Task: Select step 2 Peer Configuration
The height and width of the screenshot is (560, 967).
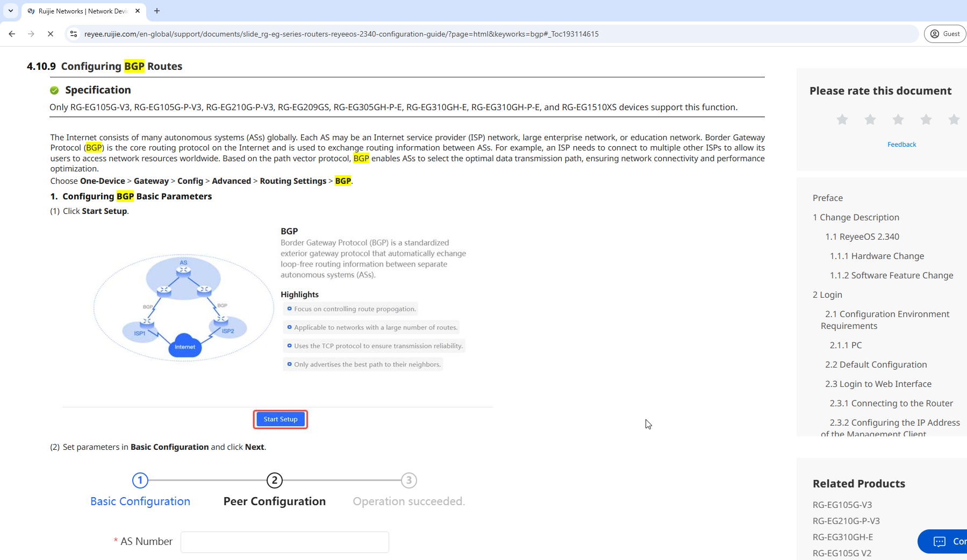Action: 274,480
